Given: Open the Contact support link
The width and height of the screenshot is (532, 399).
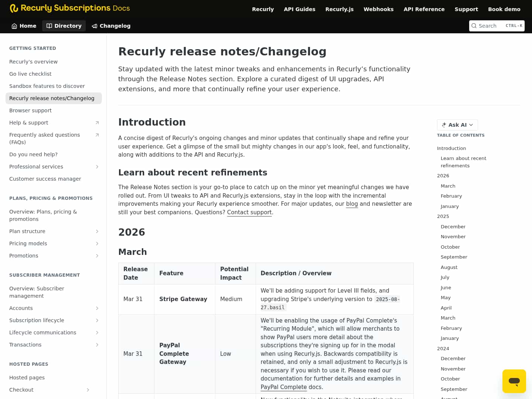Looking at the screenshot, I should [x=249, y=212].
